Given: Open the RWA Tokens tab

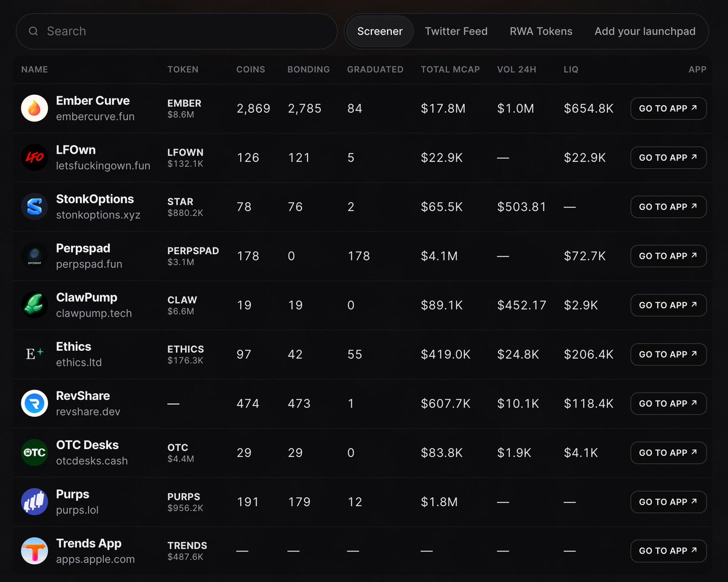Looking at the screenshot, I should 541,32.
